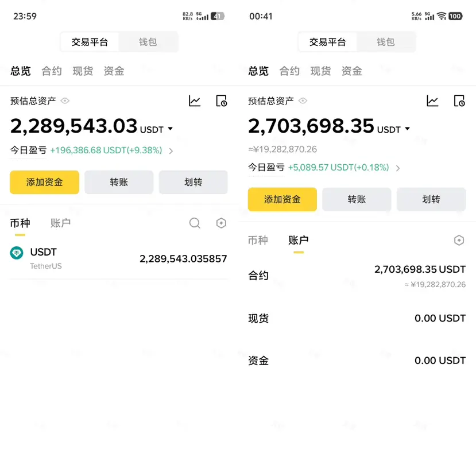
Task: Tap battery indicator showing 41
Action: [x=218, y=16]
